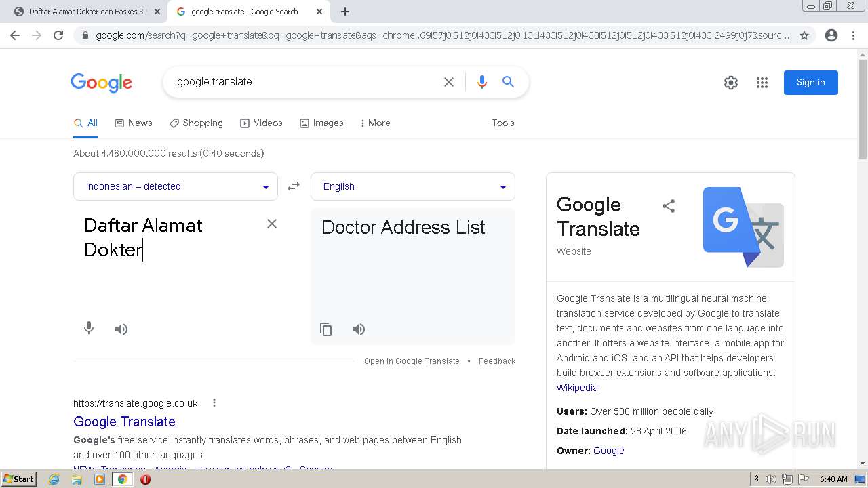868x488 pixels.
Task: Open Google search settings gear
Action: click(731, 83)
